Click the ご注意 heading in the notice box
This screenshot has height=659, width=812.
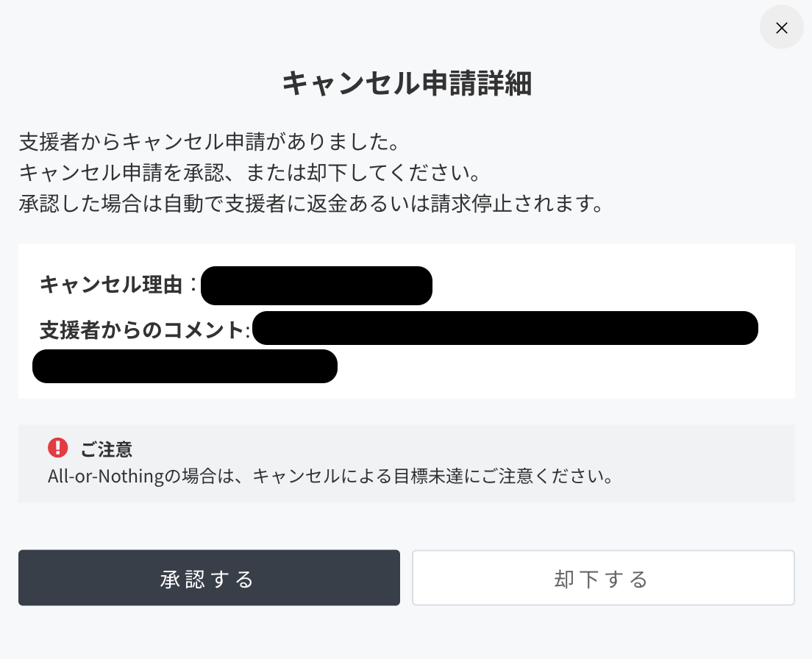tap(107, 448)
